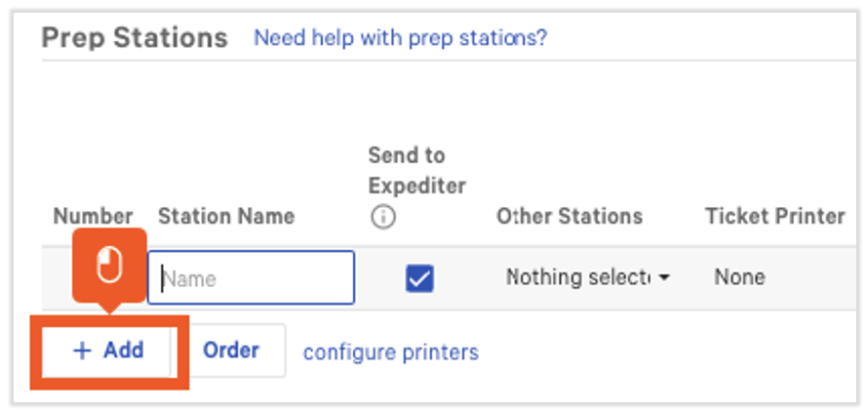Click the info icon under Send to Expediter

tap(383, 218)
